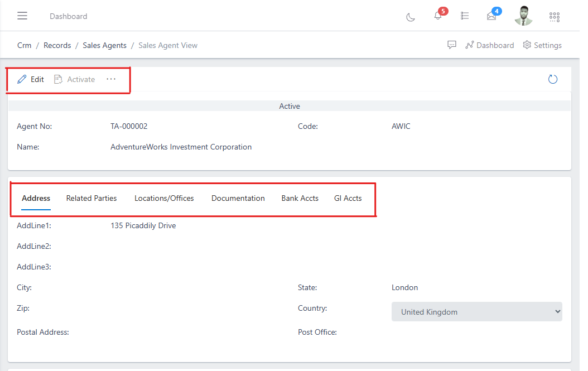Image resolution: width=588 pixels, height=371 pixels.
Task: Toggle dark mode with the moon icon
Action: [411, 17]
